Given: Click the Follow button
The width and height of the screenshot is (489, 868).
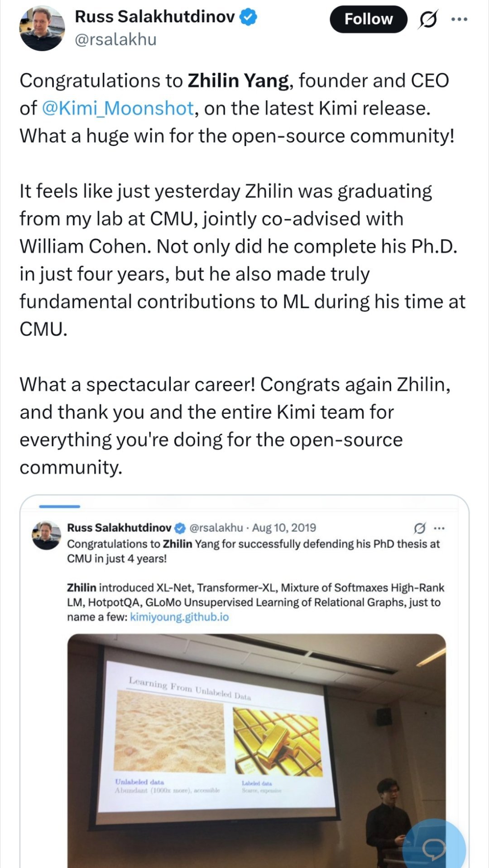Looking at the screenshot, I should (x=368, y=19).
